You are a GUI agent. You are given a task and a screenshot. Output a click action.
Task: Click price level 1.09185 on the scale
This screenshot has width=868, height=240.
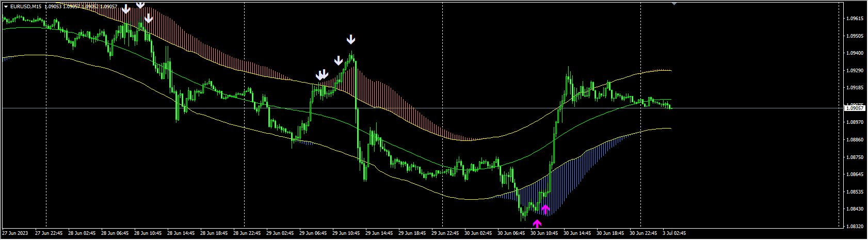tap(855, 88)
